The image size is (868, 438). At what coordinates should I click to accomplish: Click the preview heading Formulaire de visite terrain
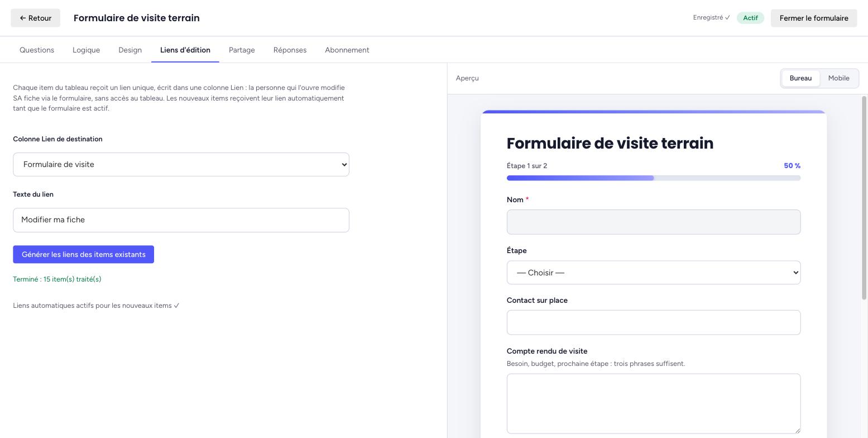(610, 144)
